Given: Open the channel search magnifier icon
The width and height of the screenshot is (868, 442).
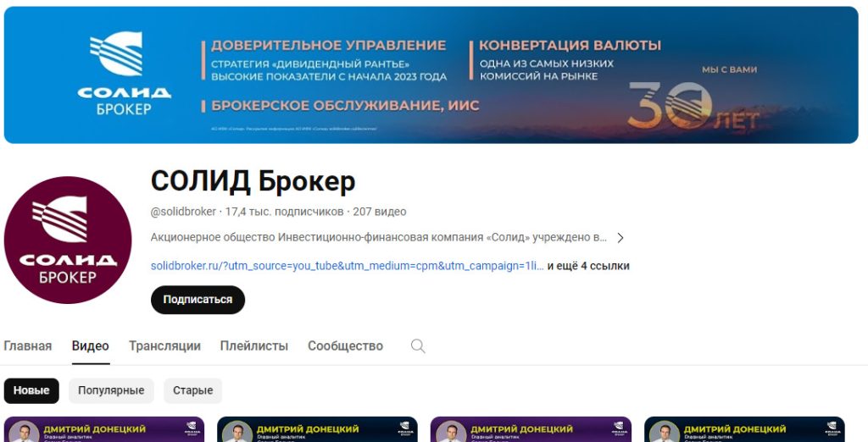Looking at the screenshot, I should [x=418, y=346].
